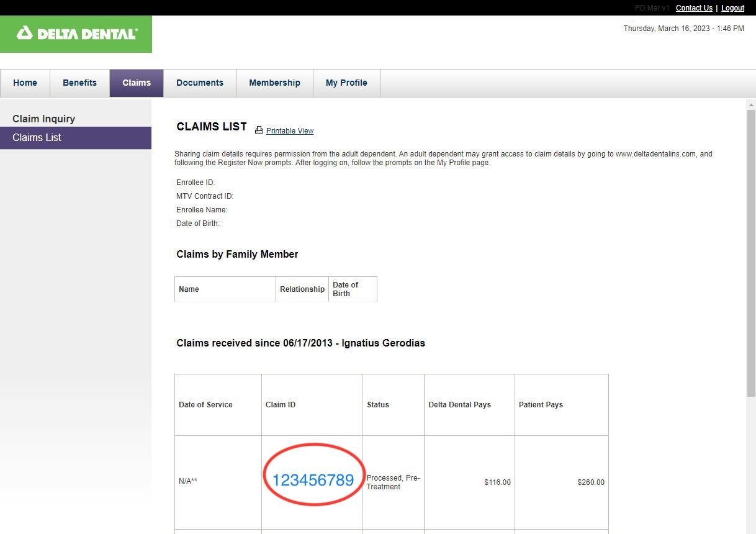Select Claims List in the sidebar
756x534 pixels.
(x=37, y=137)
